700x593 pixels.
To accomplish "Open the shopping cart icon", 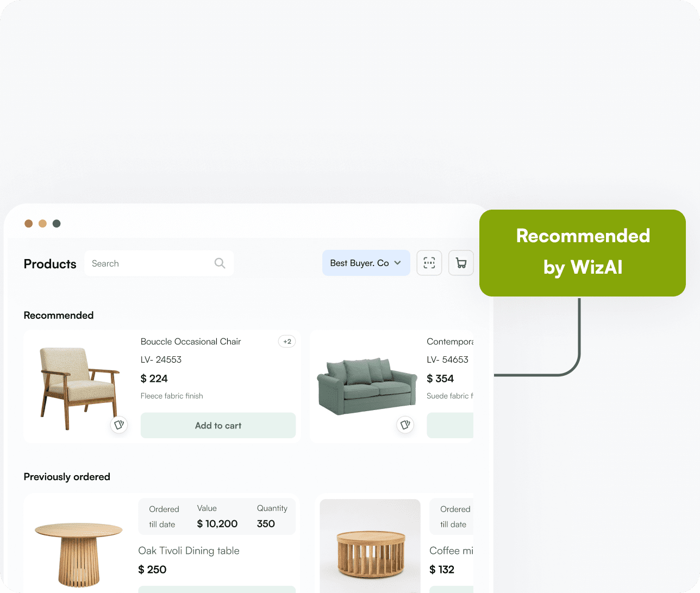I will 461,263.
